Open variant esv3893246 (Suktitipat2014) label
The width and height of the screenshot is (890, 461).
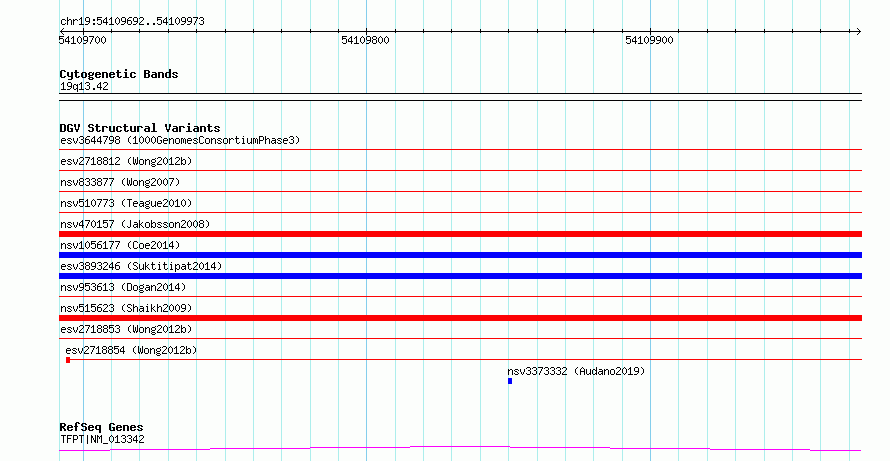[x=141, y=266]
